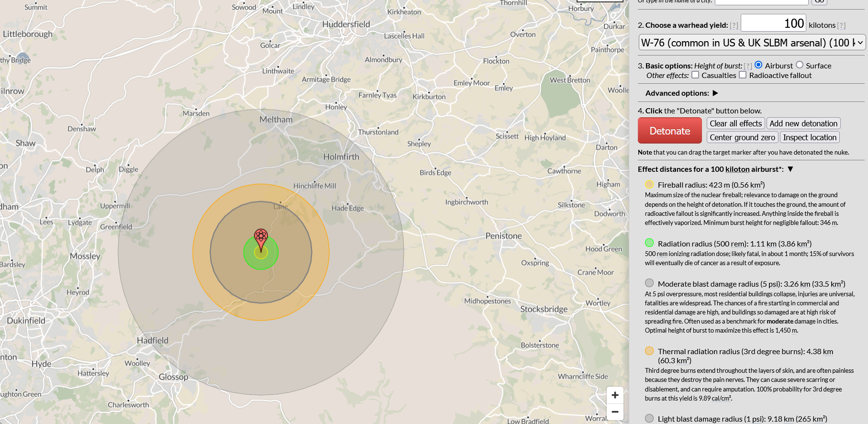Open help for warhead yield question mark
The image size is (868, 424).
734,26
